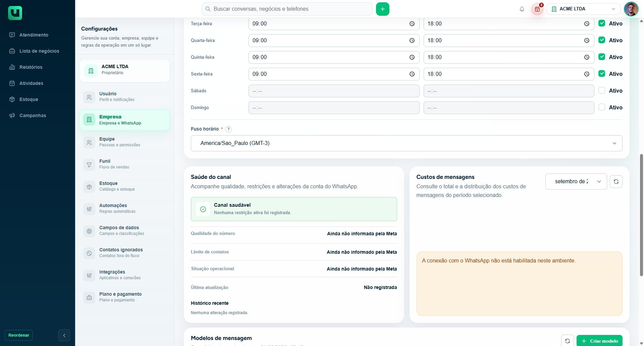This screenshot has height=346, width=644.
Task: Open the red calendar alerts icon
Action: (537, 9)
